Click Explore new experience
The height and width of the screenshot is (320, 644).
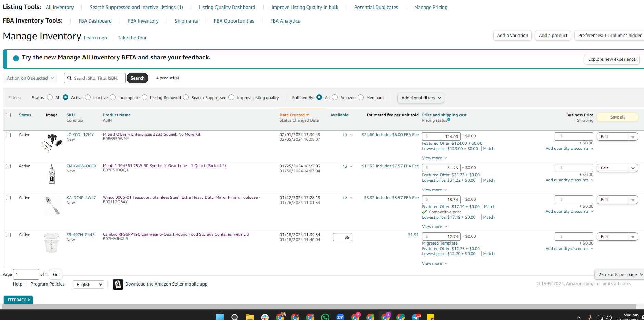coord(612,59)
